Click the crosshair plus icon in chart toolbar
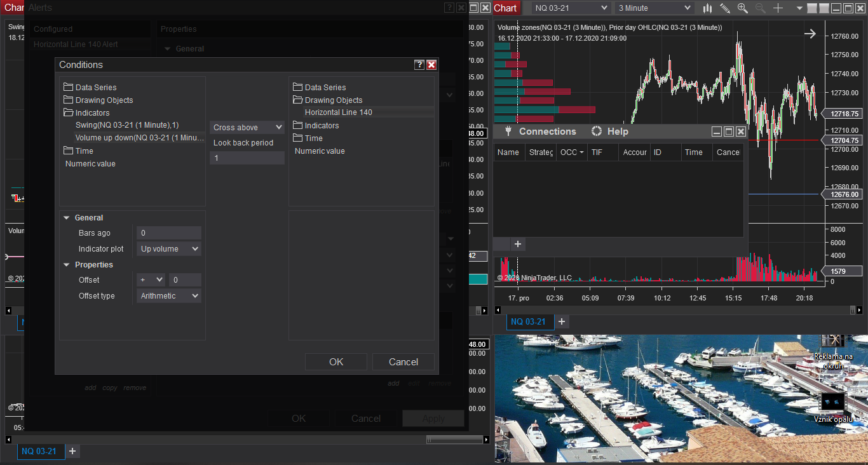 [778, 8]
